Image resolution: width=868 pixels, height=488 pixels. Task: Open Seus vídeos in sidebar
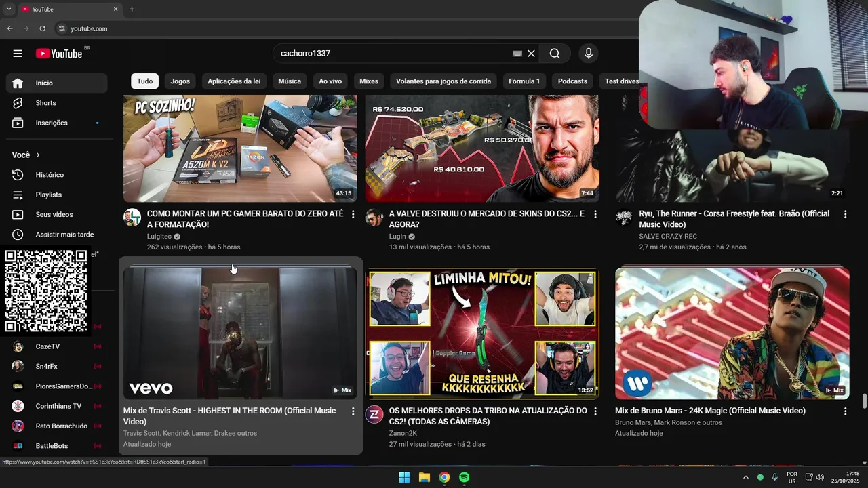tap(57, 214)
